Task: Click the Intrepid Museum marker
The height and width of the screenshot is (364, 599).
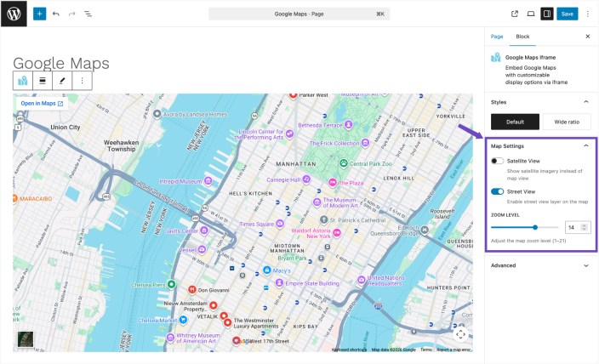Action: (208, 180)
